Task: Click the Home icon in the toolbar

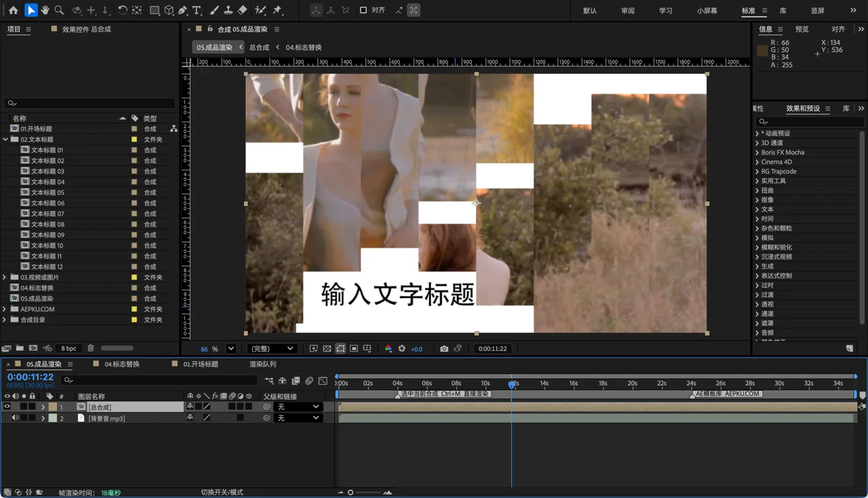Action: (13, 10)
